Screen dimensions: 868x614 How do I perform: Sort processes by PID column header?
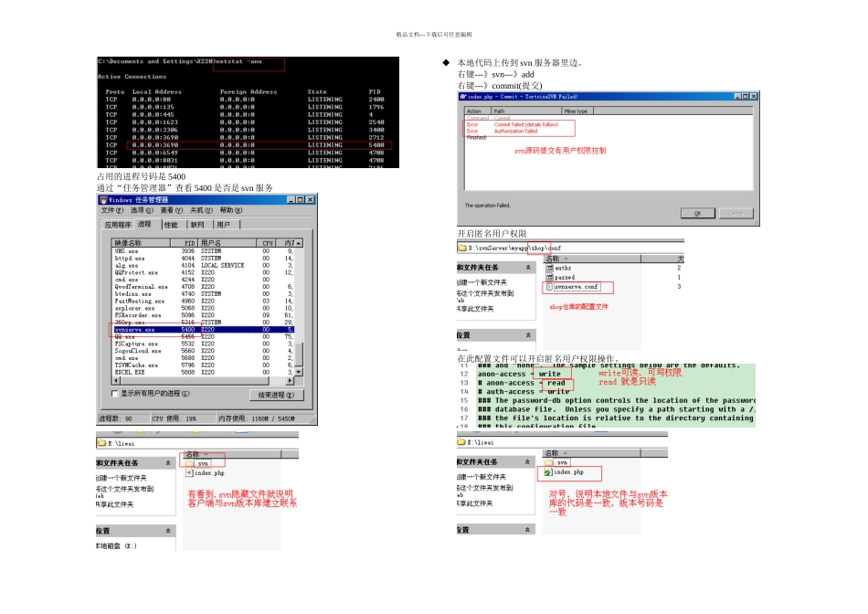(x=184, y=243)
